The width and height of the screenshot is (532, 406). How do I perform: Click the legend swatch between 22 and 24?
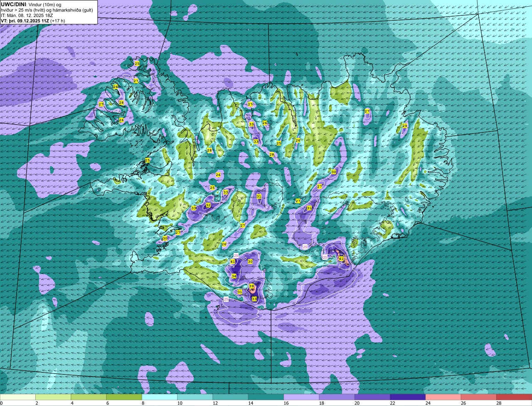[407, 397]
